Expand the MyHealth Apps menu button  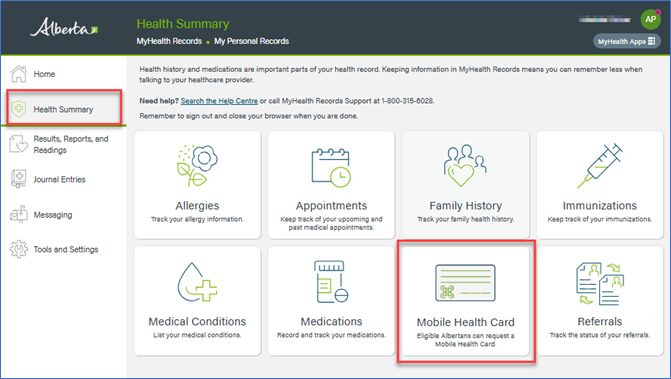click(626, 41)
